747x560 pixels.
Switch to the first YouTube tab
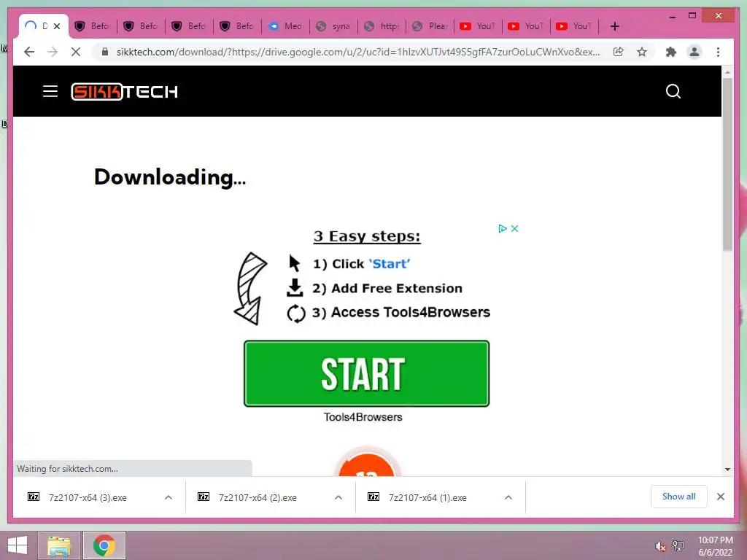pos(479,26)
